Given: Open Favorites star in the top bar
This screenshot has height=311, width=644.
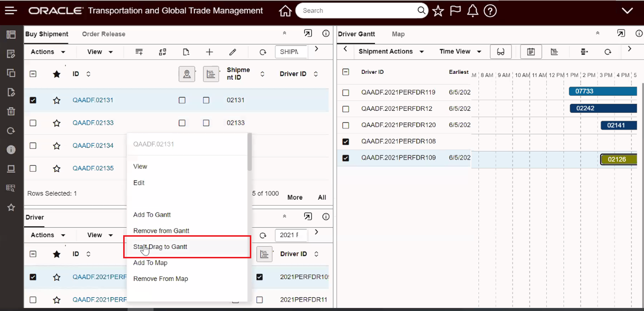Looking at the screenshot, I should (x=438, y=11).
